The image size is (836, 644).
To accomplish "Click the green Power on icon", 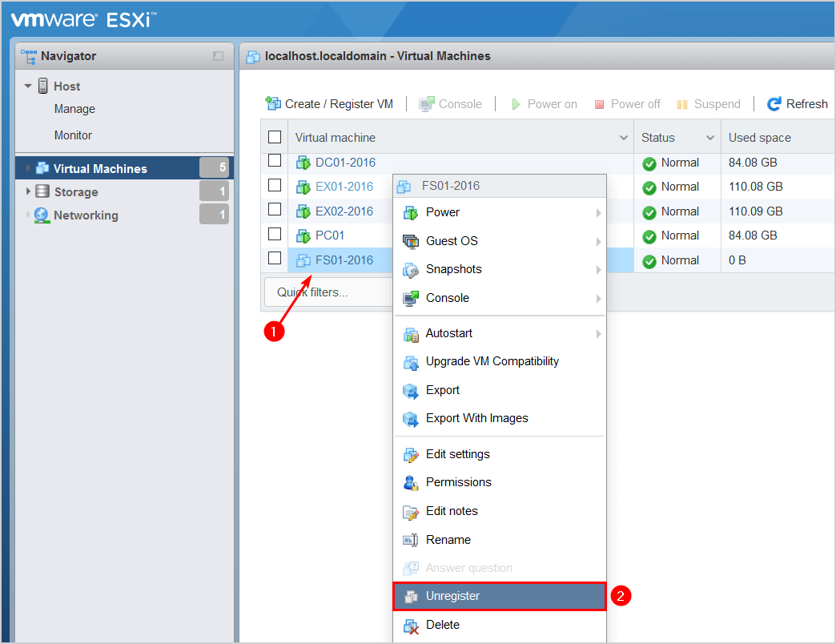I will coord(516,104).
